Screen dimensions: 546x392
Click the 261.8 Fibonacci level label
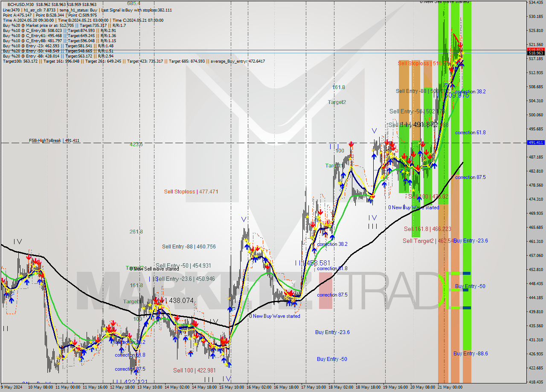click(x=136, y=232)
